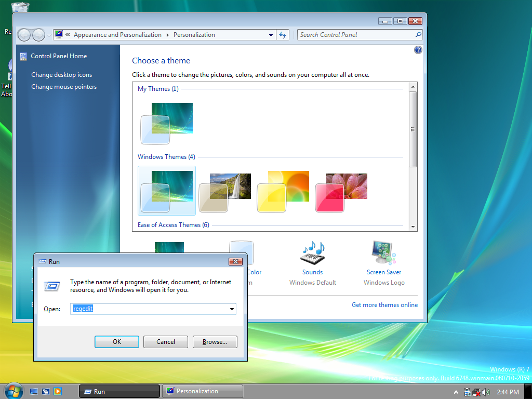Screen dimensions: 532x399
Task: Click the Refresh button in address bar
Action: pyautogui.click(x=283, y=35)
